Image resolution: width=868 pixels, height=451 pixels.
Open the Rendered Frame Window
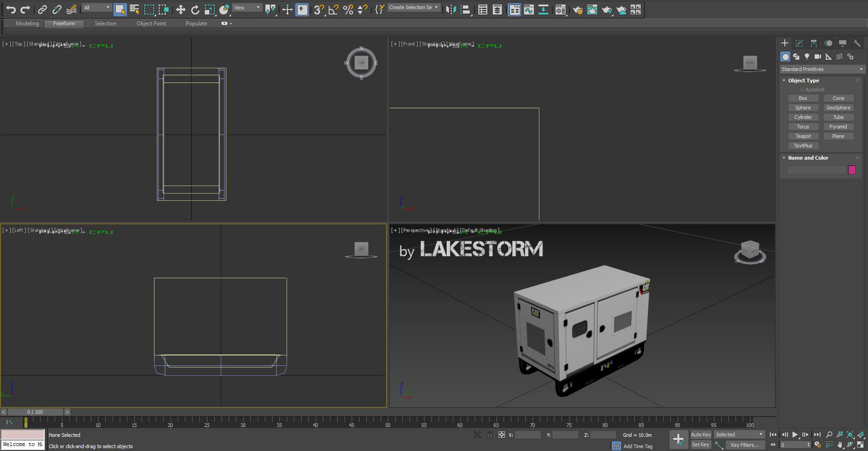coord(592,10)
